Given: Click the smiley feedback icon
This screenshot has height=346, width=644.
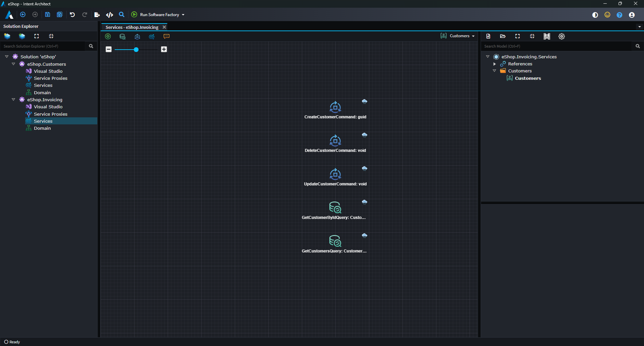Looking at the screenshot, I should (607, 15).
